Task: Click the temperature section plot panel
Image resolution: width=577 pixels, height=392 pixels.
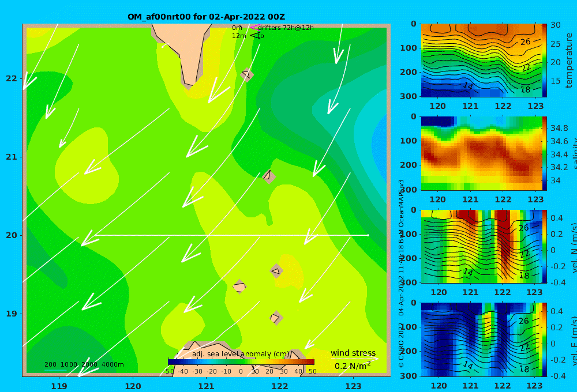Action: (481, 61)
